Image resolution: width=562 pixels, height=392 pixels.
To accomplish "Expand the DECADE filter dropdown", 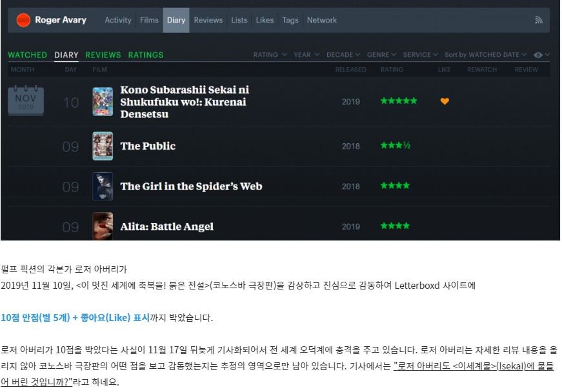I will tap(343, 55).
